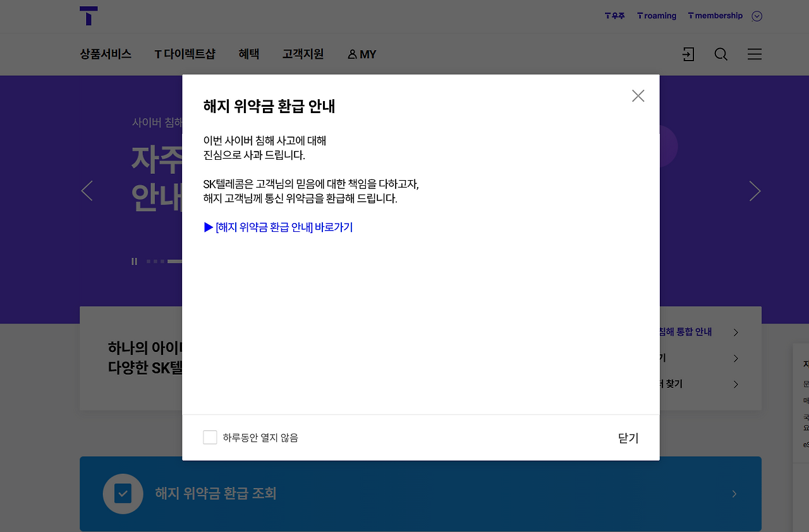Click the checkmark icon on 환급 조회 banner
Image resolution: width=809 pixels, height=532 pixels.
click(x=123, y=494)
